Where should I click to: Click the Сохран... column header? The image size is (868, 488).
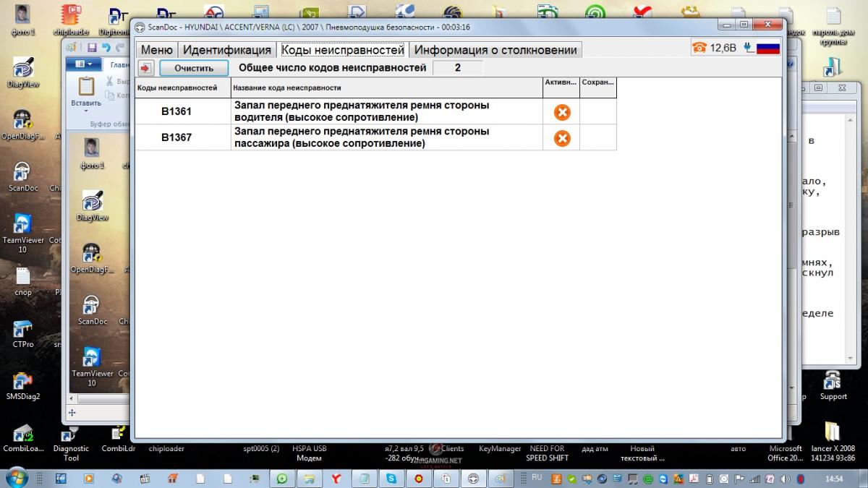click(598, 87)
